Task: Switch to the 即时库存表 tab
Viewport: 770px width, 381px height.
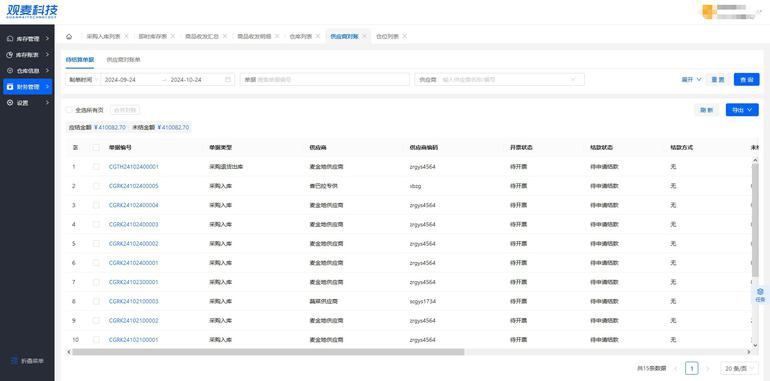Action: tap(153, 36)
